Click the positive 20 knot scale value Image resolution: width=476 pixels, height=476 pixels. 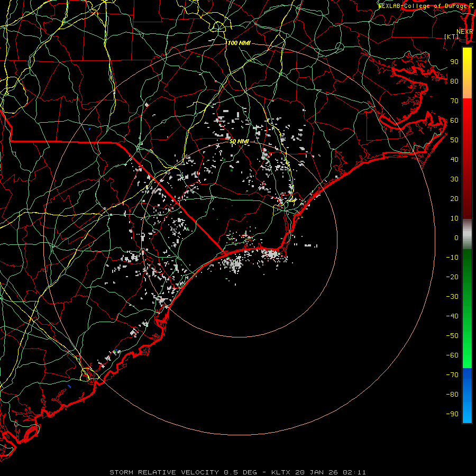coord(454,198)
